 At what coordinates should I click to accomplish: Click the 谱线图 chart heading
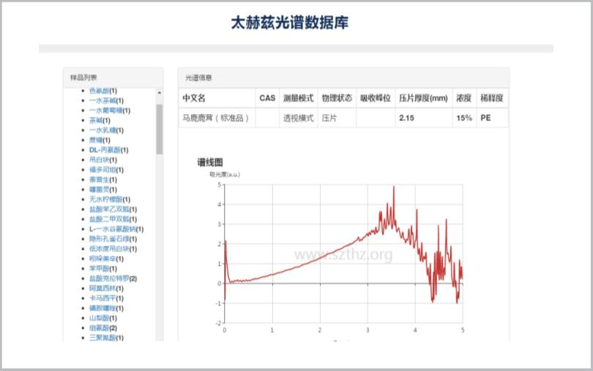click(x=210, y=162)
